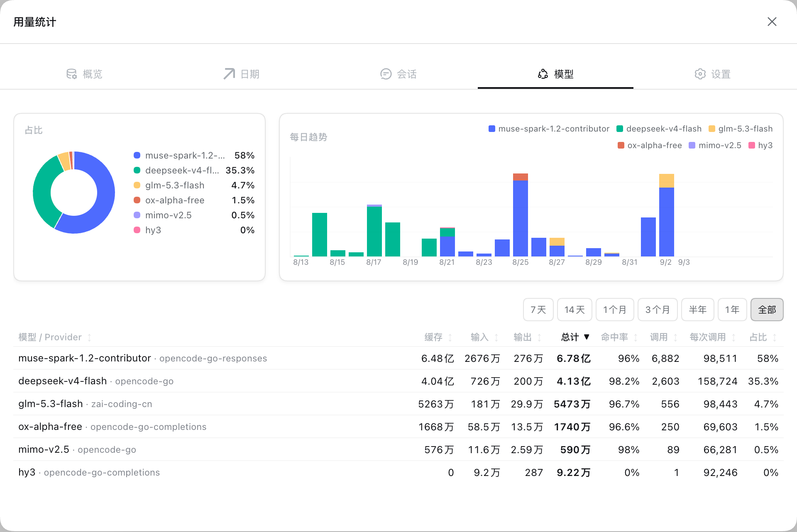Image resolution: width=797 pixels, height=532 pixels.
Task: Click the arrow icon beside 日期
Action: pyautogui.click(x=229, y=74)
